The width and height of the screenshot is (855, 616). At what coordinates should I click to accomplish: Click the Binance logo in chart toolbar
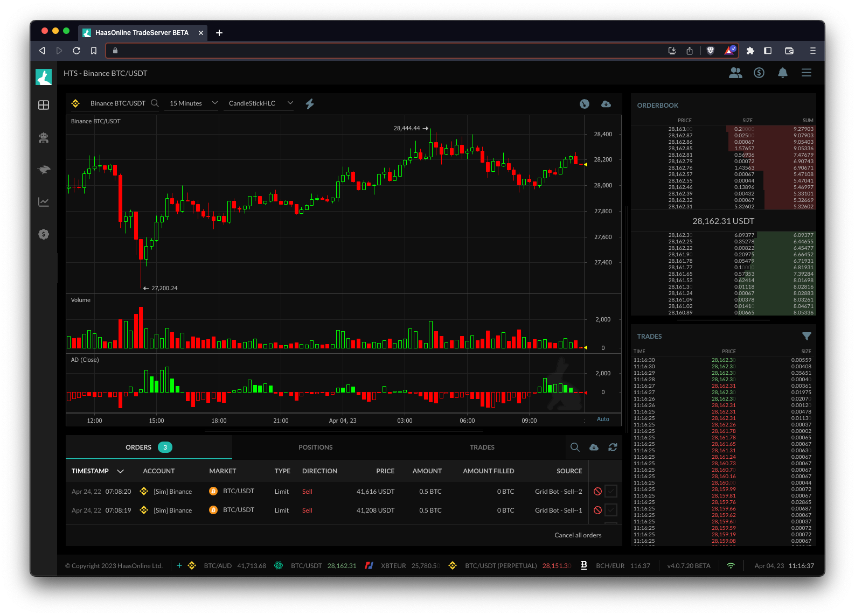coord(75,103)
